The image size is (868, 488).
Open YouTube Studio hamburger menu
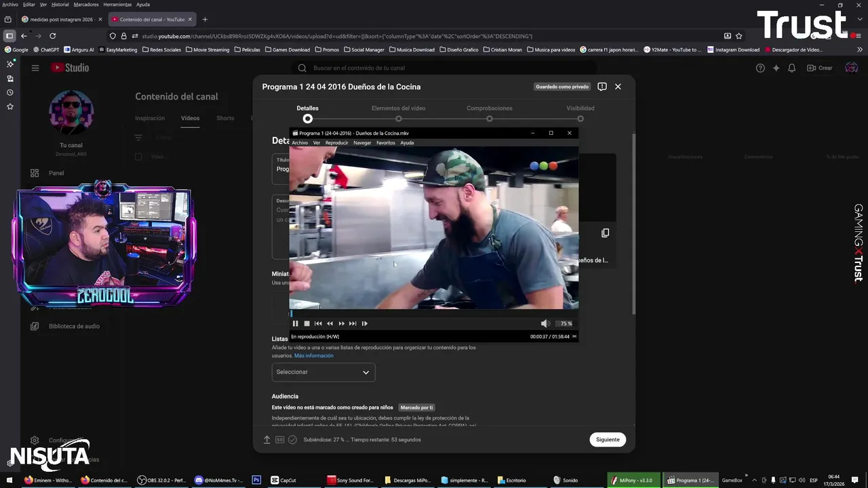35,68
